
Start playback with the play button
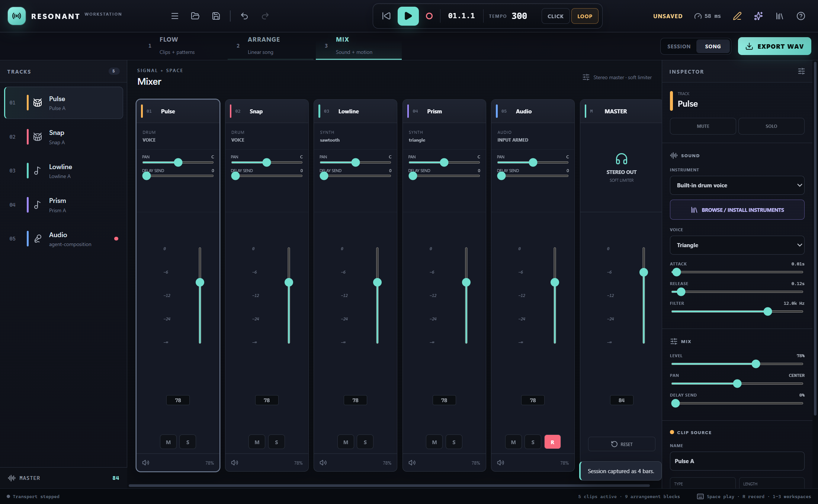[x=408, y=16]
